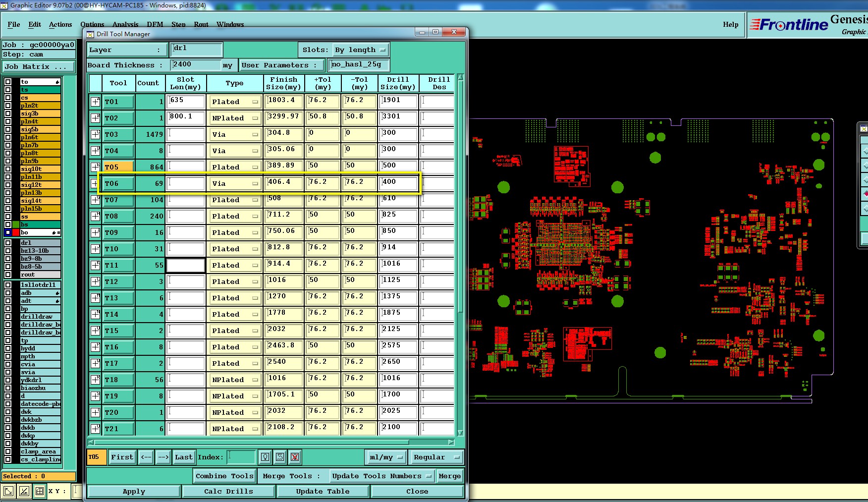This screenshot has height=502, width=868.
Task: Click the Calc Drills button
Action: point(228,491)
